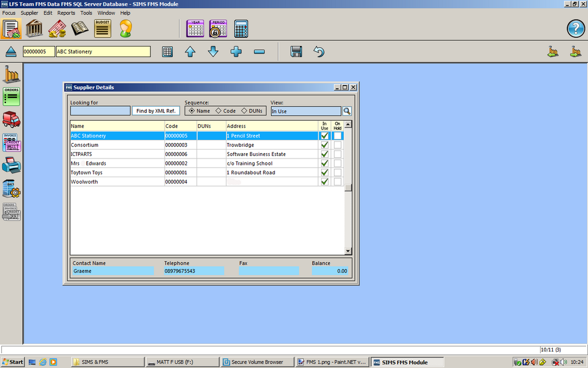Image resolution: width=588 pixels, height=368 pixels.
Task: Open the locked Period calendar icon
Action: click(218, 28)
